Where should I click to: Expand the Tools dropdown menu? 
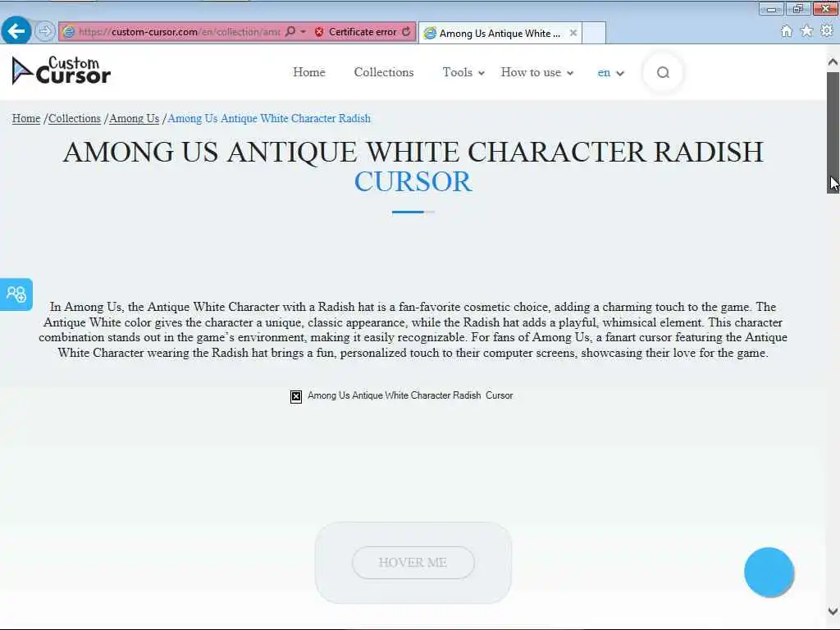coord(463,72)
